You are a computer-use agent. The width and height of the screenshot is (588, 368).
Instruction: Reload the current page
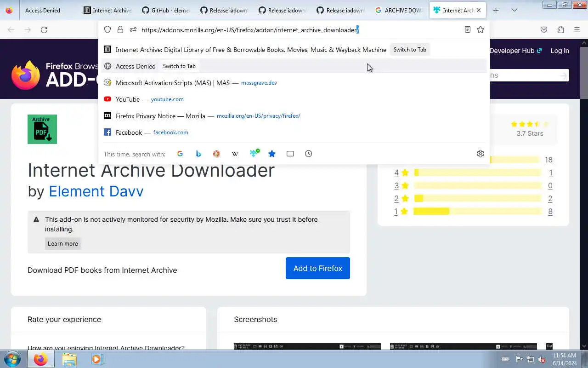44,29
